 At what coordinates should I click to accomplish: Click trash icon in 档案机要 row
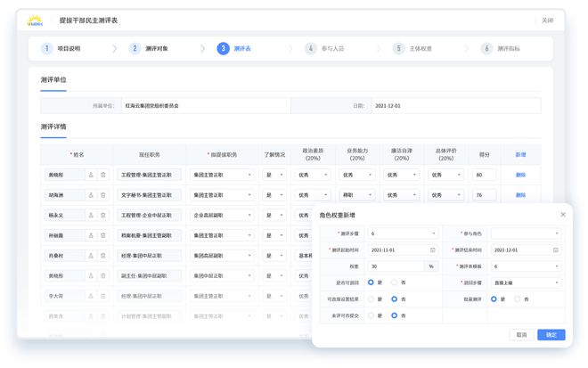coord(102,235)
